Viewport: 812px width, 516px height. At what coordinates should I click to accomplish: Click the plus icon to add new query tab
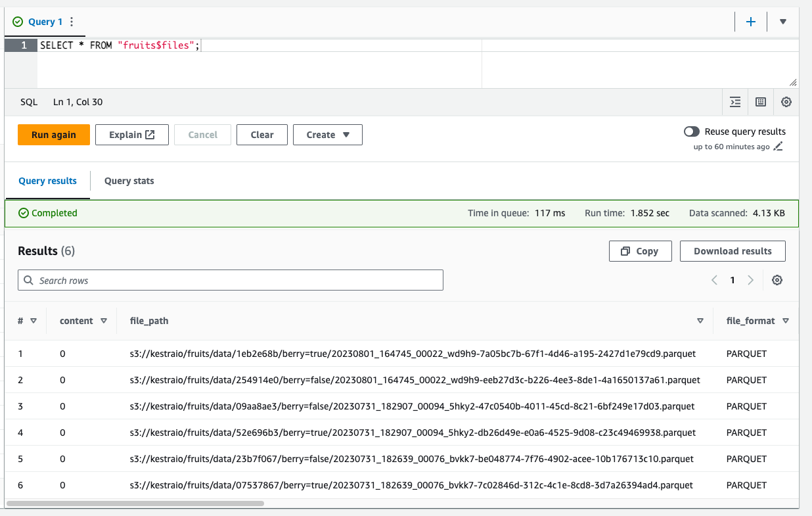[750, 22]
